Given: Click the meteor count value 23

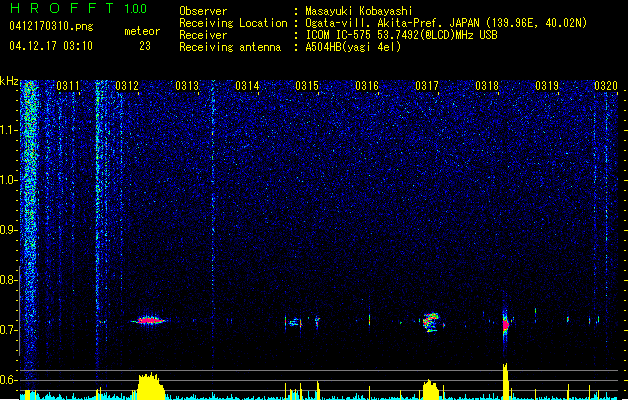Looking at the screenshot, I should pos(145,46).
